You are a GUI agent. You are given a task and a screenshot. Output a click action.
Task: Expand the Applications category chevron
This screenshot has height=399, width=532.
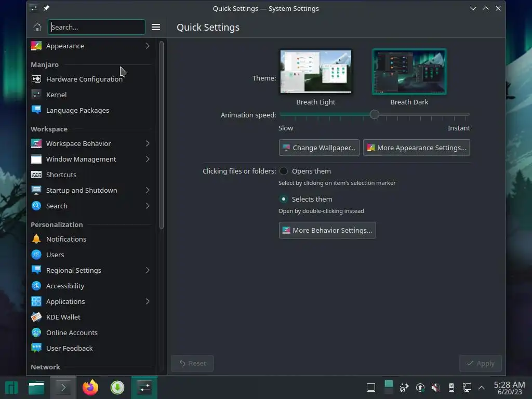148,302
